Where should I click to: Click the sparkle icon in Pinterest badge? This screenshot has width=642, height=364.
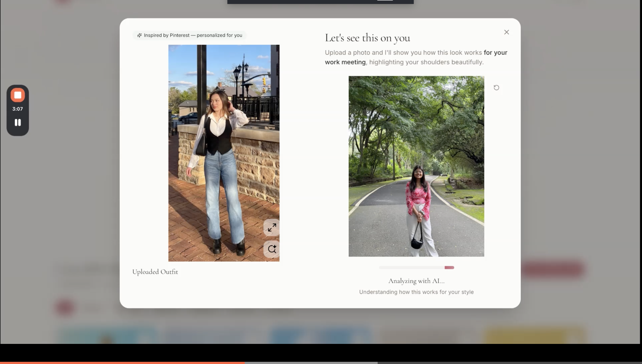click(139, 35)
